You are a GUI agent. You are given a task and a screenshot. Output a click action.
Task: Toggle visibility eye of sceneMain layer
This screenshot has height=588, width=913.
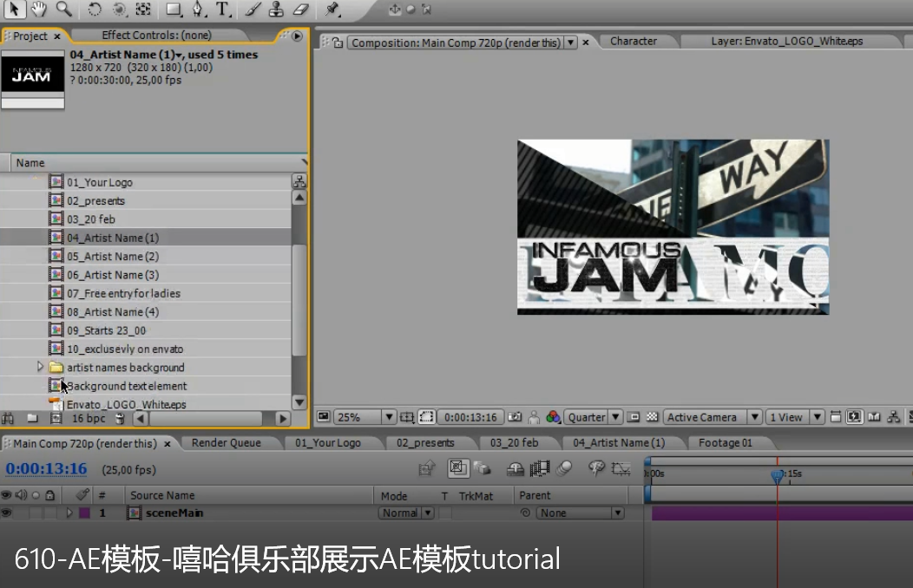6,513
